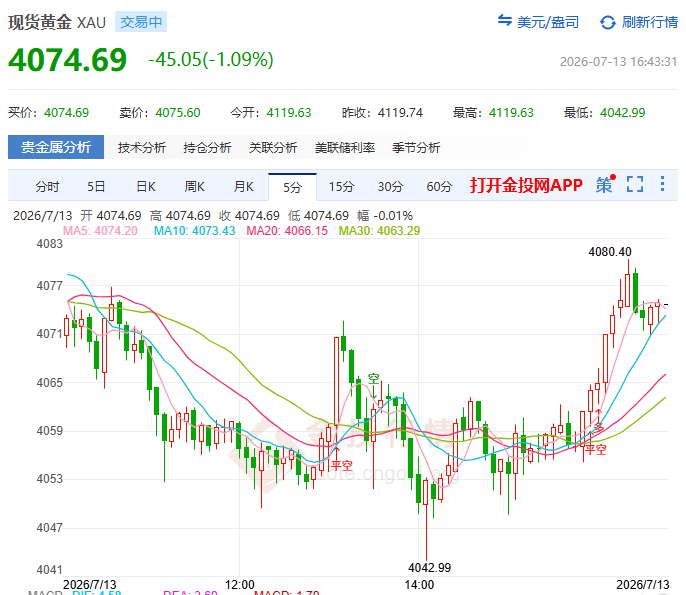The width and height of the screenshot is (686, 595).
Task: Toggle fullscreen chart icon
Action: pos(634,184)
